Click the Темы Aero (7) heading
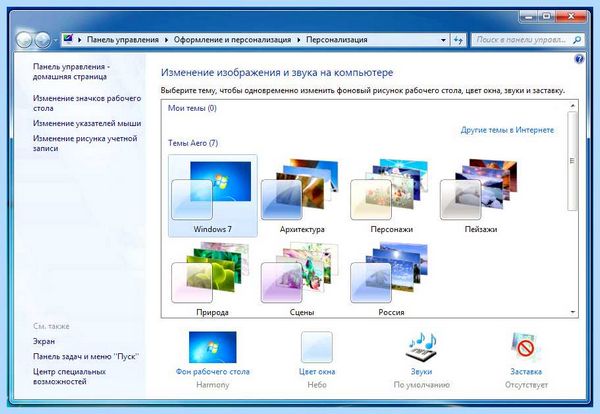 pyautogui.click(x=193, y=143)
